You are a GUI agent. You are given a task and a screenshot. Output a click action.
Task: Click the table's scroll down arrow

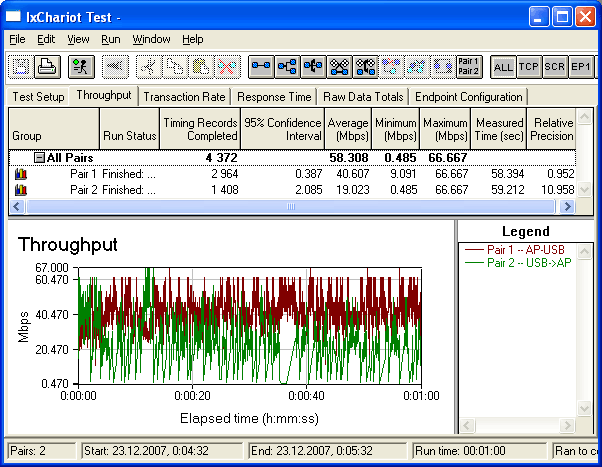coord(584,189)
